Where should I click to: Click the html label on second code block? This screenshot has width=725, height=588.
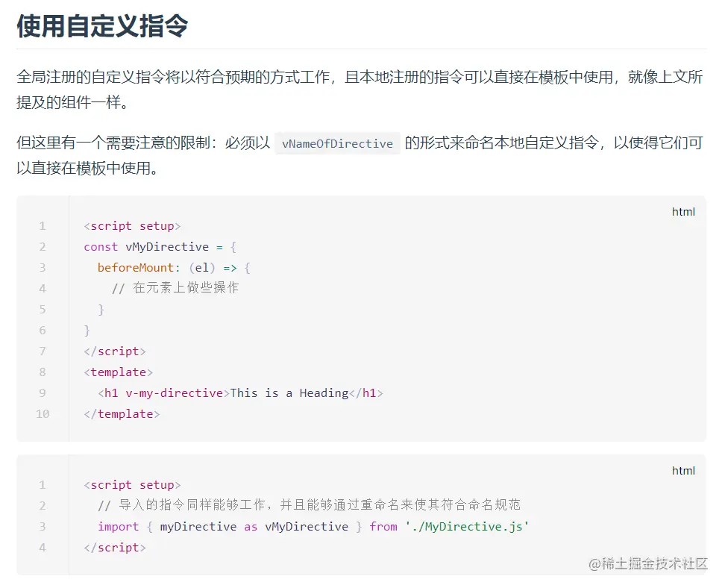(683, 471)
